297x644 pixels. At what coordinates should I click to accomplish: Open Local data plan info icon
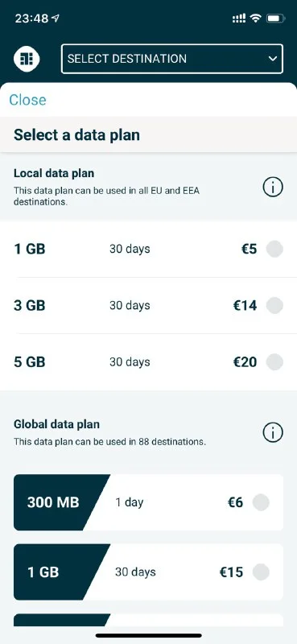[x=273, y=188]
